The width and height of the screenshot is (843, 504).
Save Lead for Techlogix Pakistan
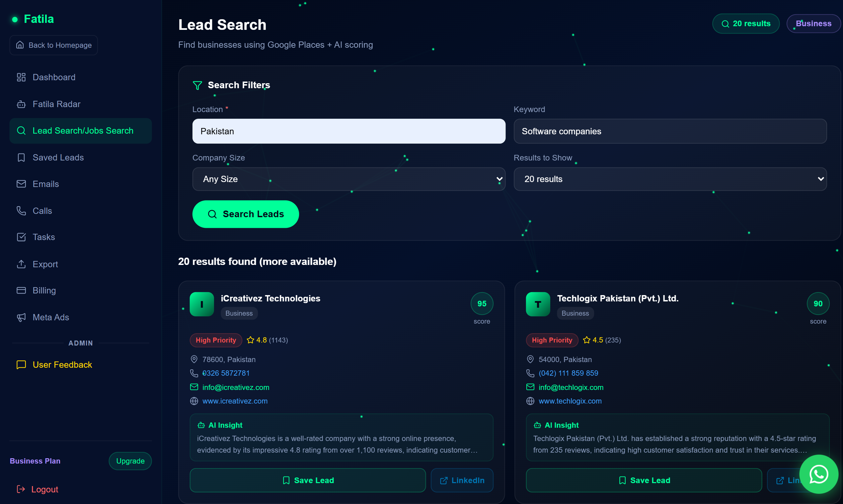tap(644, 480)
